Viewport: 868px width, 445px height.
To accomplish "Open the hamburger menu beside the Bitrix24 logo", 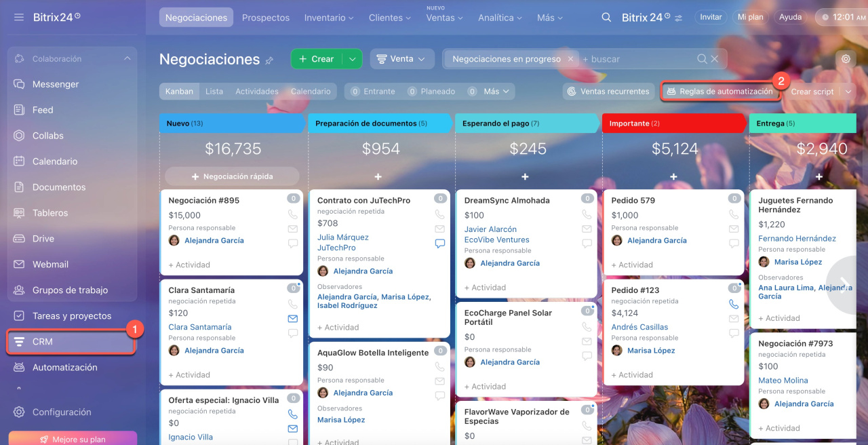I will coord(19,17).
